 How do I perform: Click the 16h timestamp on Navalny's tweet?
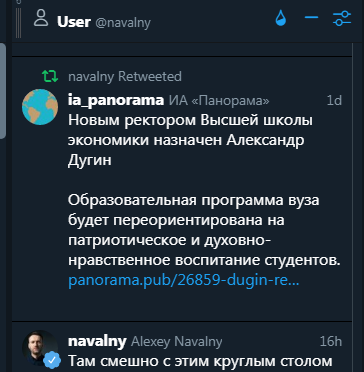(331, 342)
